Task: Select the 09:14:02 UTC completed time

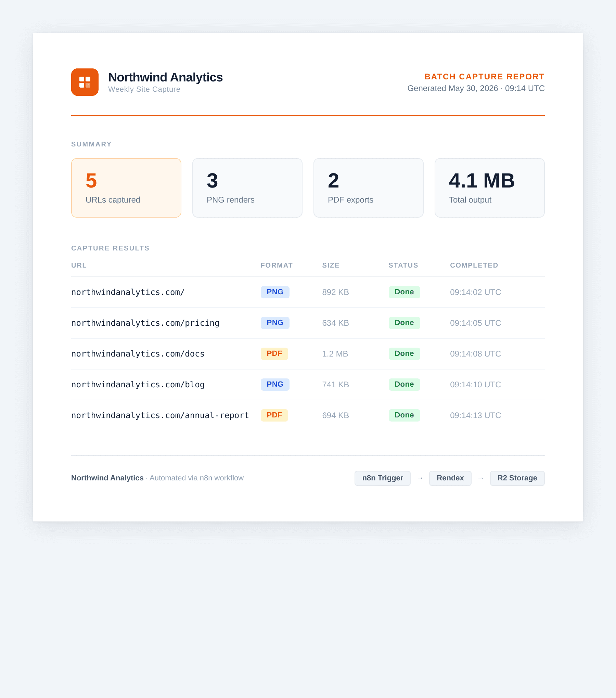Action: pos(475,292)
